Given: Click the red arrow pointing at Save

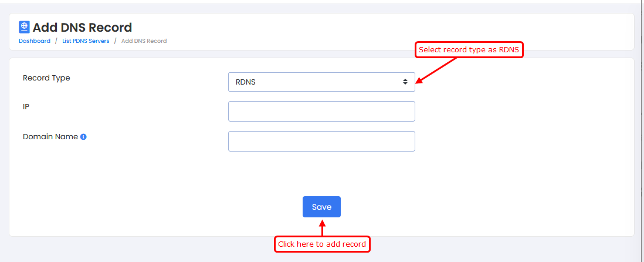Looking at the screenshot, I should (x=322, y=228).
